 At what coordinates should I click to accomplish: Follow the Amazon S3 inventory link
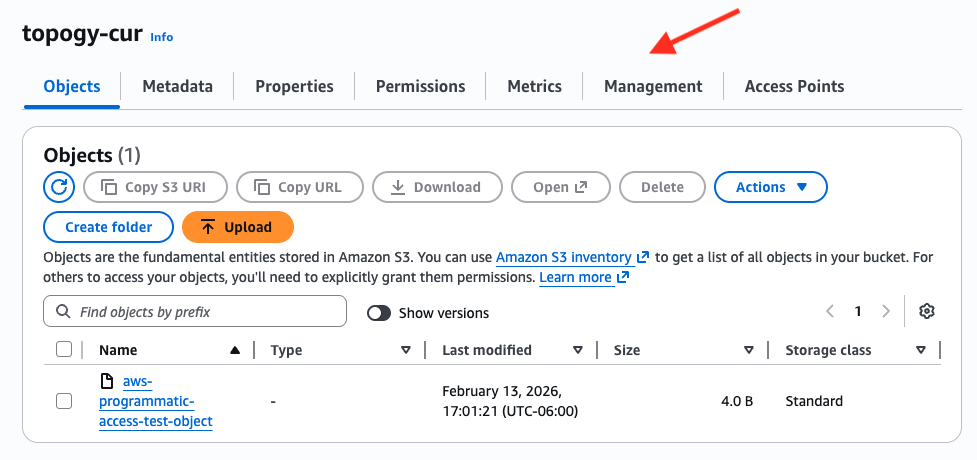(x=573, y=257)
